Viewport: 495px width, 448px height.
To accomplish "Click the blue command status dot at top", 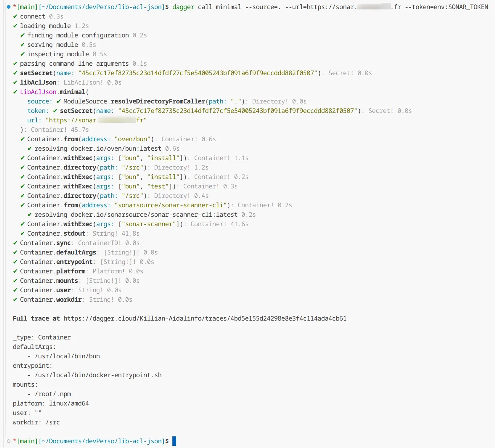I will (9, 7).
